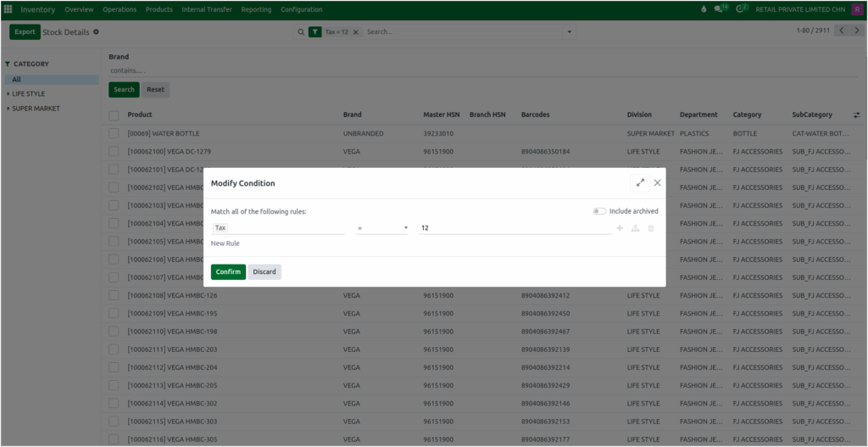
Task: Sort by the SubCategory column header
Action: pos(812,115)
